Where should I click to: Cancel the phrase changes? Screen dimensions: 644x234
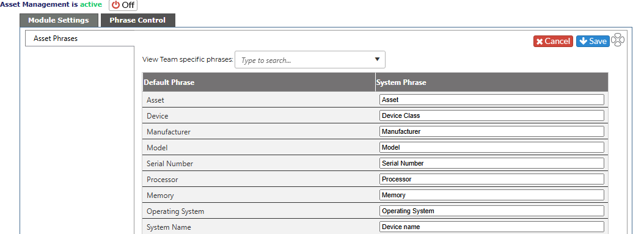click(x=553, y=41)
